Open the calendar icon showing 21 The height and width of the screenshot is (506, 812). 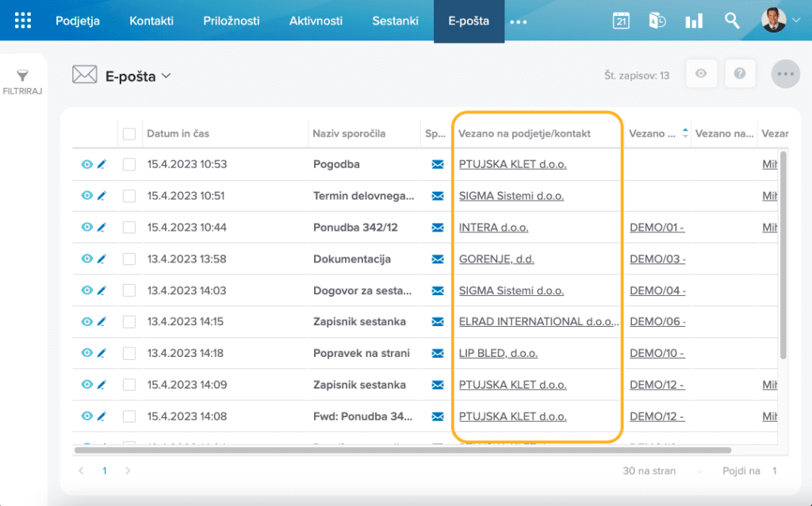[621, 21]
